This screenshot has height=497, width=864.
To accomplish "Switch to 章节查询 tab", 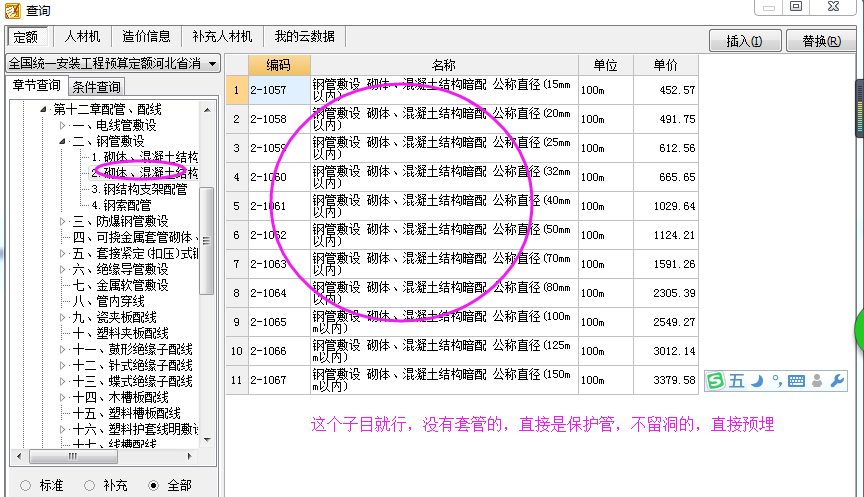I will point(37,86).
